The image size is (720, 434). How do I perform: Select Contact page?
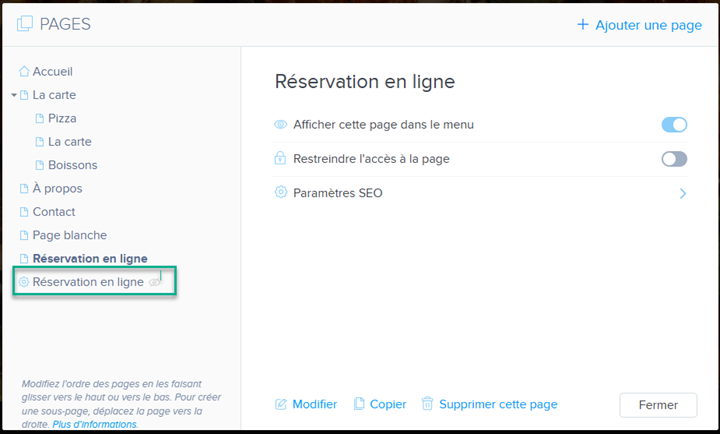[x=54, y=212]
